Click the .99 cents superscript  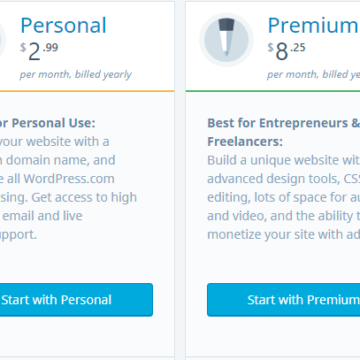click(x=50, y=48)
